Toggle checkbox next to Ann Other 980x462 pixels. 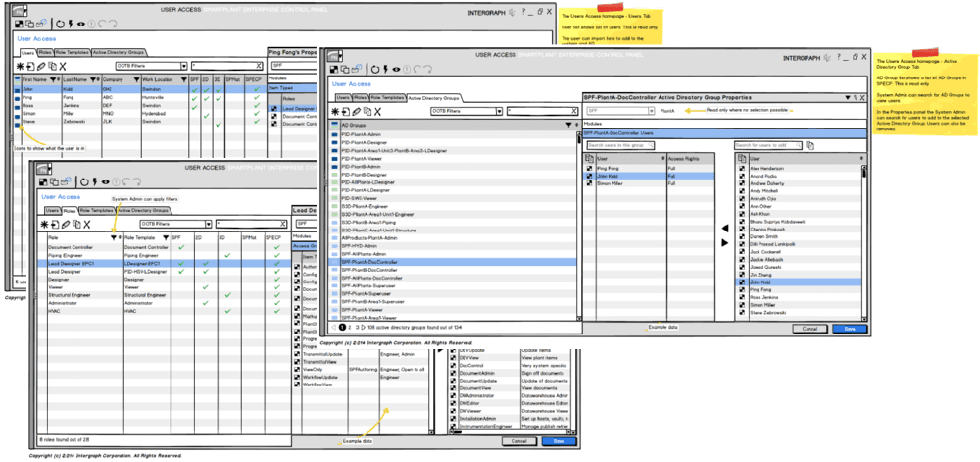pos(741,206)
